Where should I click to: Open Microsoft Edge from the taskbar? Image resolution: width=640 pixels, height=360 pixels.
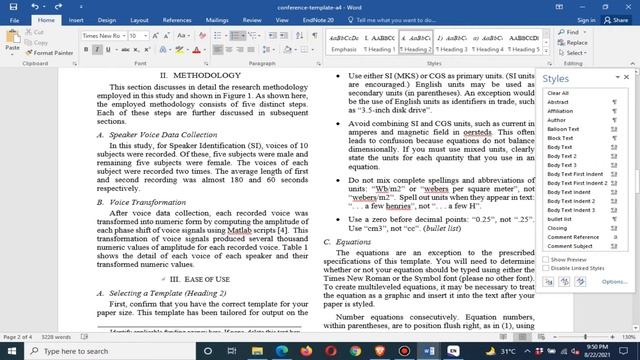coord(282,351)
